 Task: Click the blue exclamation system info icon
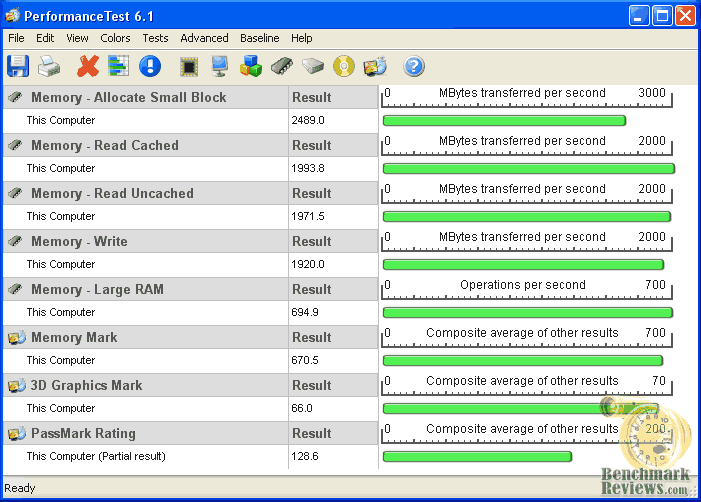150,66
